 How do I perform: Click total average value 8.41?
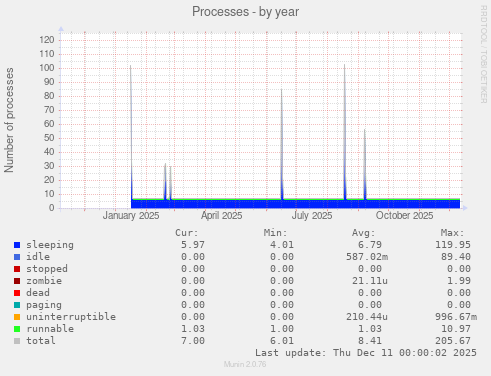pyautogui.click(x=370, y=341)
